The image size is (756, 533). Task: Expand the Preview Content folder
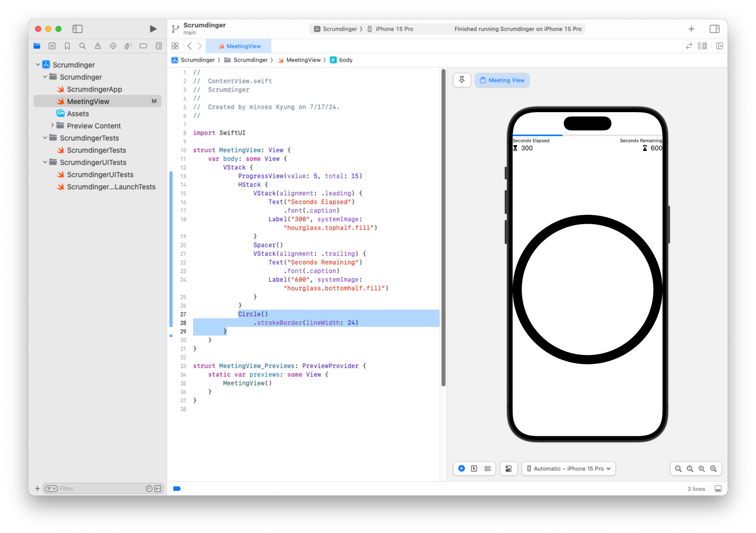[53, 125]
